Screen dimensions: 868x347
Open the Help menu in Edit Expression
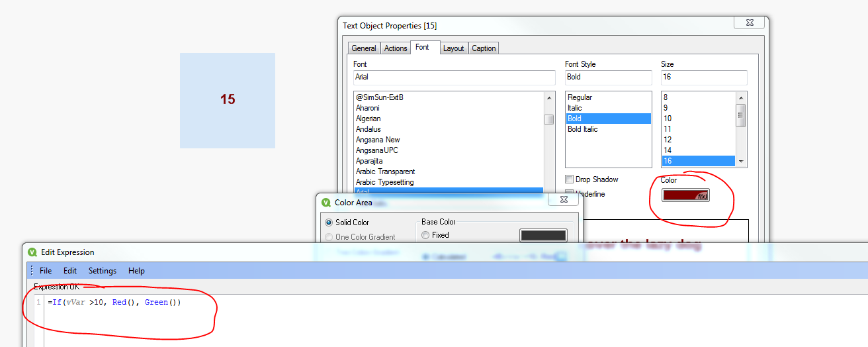(136, 271)
